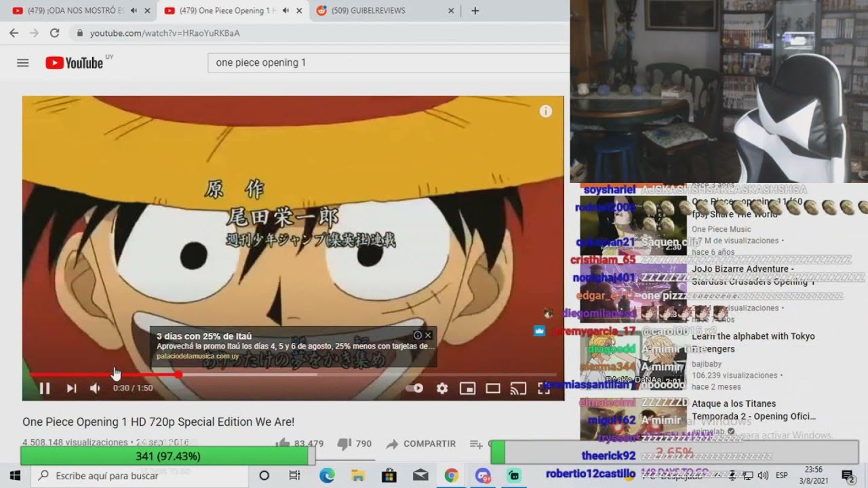Open a new browser tab
The width and height of the screenshot is (868, 488).
475,11
